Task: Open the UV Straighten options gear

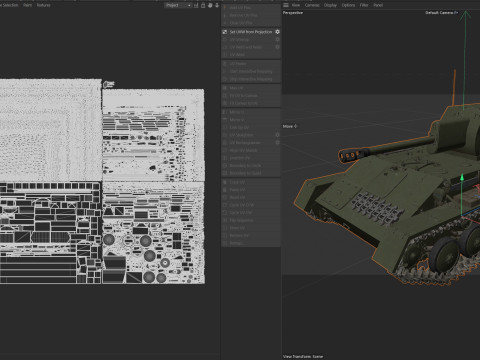Action: click(277, 135)
